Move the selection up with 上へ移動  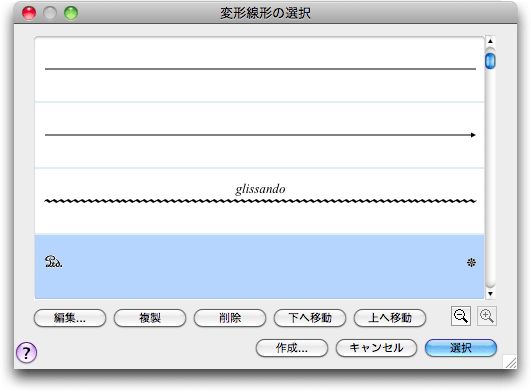389,318
